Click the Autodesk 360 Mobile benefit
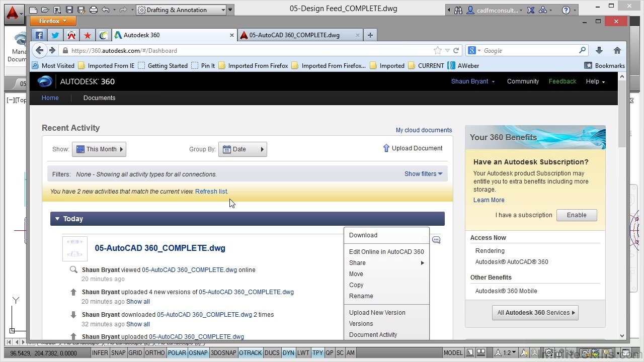 [x=506, y=291]
